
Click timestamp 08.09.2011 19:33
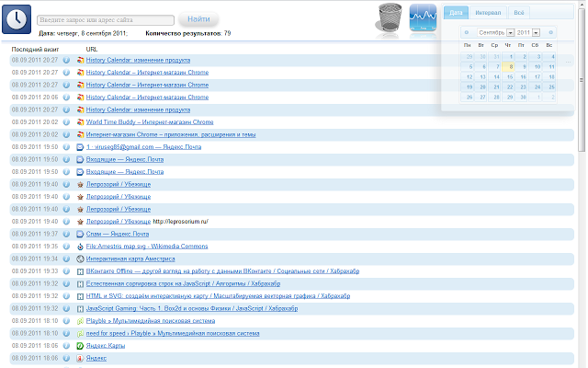[35, 271]
